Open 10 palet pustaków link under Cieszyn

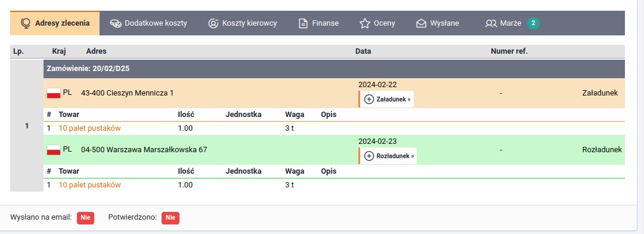(89, 128)
